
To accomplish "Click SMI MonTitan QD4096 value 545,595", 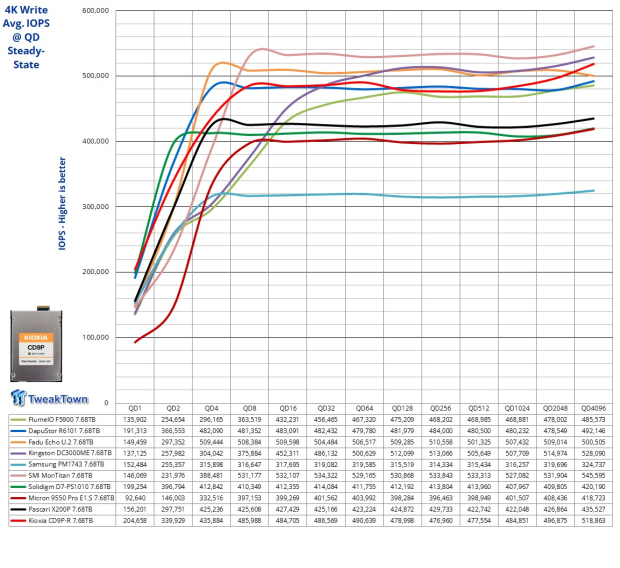I will [593, 476].
